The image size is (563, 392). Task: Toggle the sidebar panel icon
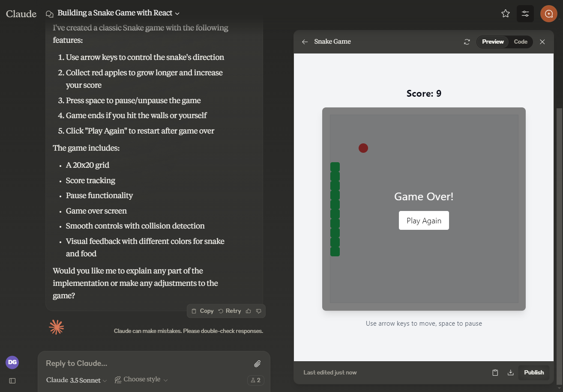click(x=12, y=380)
